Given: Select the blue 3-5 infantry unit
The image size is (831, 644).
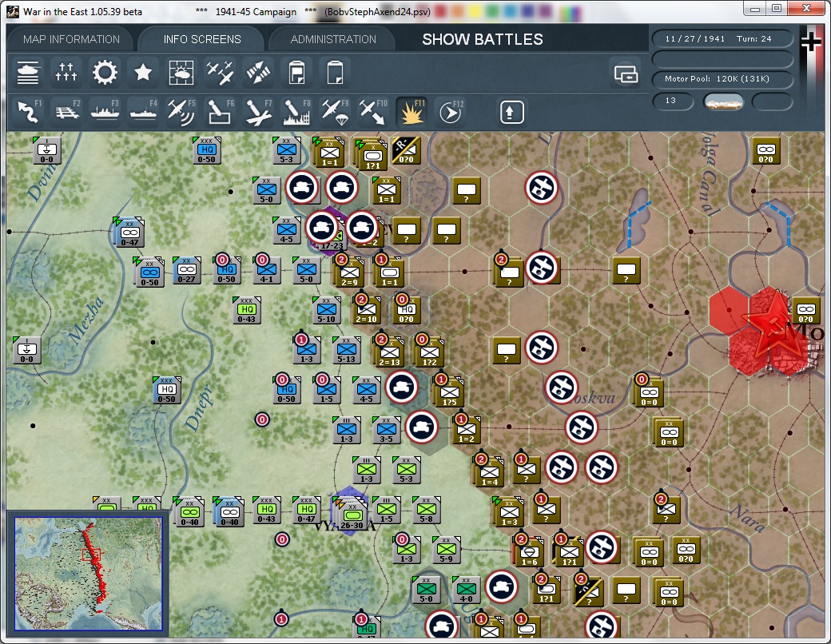Looking at the screenshot, I should [387, 431].
